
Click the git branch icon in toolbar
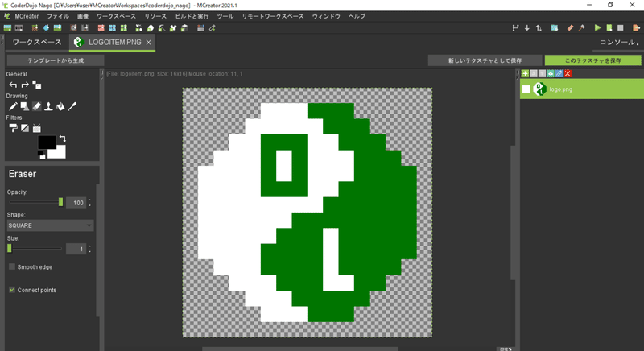[515, 27]
